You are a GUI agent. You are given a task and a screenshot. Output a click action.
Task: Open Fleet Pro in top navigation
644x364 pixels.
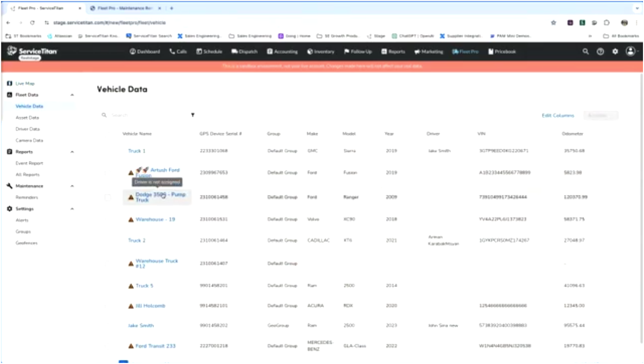tap(465, 51)
